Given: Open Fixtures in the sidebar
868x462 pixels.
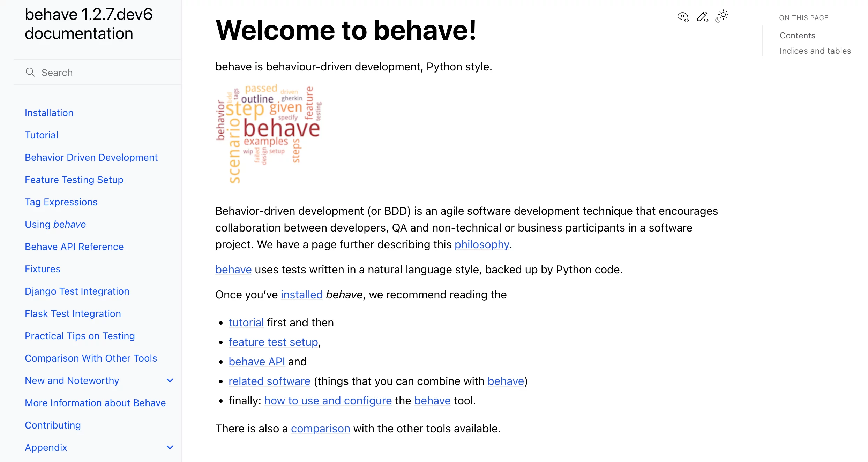Looking at the screenshot, I should coord(43,269).
